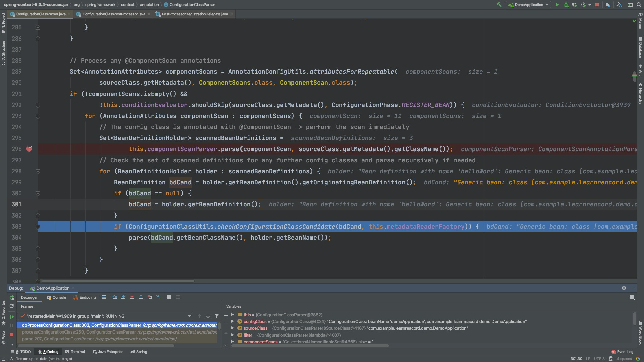The width and height of the screenshot is (644, 362).
Task: Open the Spring tool window
Action: 139,352
